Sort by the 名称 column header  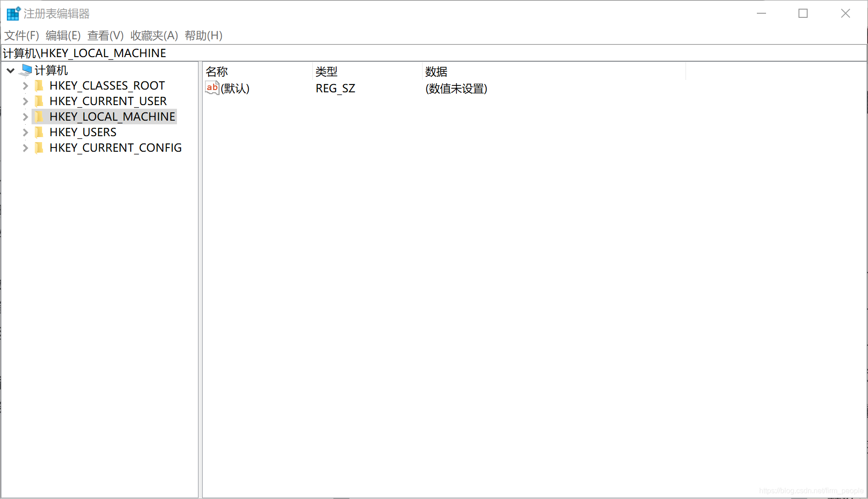pos(257,72)
